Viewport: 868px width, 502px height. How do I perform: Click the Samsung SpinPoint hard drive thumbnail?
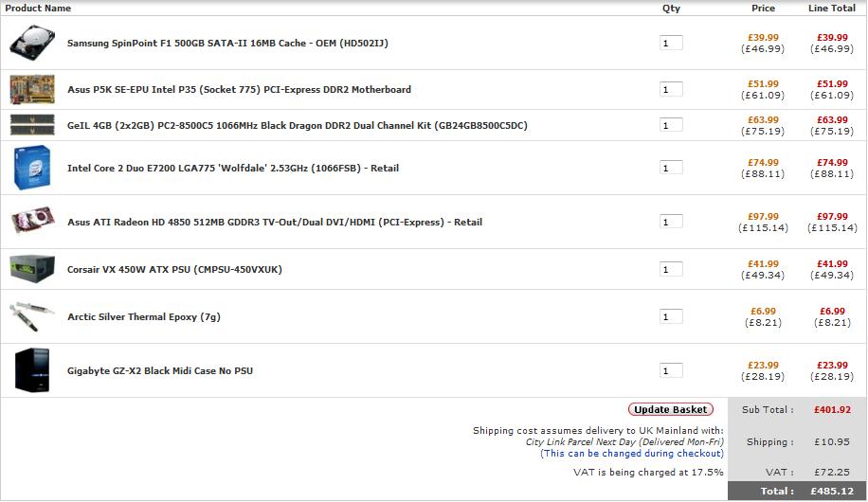(x=32, y=43)
